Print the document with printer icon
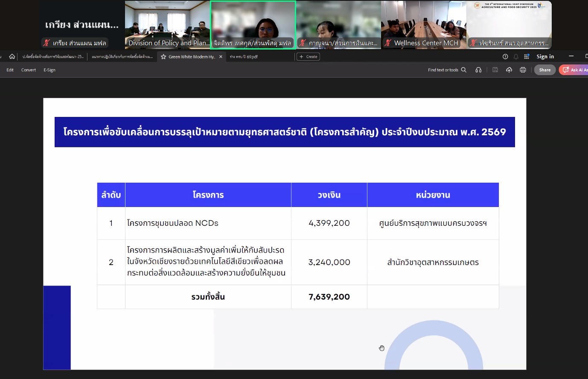The image size is (588, 379). (x=523, y=70)
